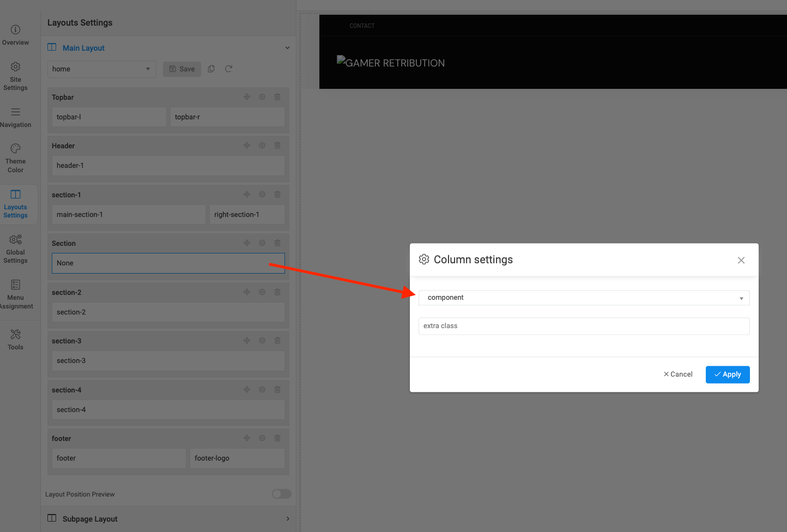
Task: Click Cancel in Column settings dialog
Action: click(x=678, y=374)
